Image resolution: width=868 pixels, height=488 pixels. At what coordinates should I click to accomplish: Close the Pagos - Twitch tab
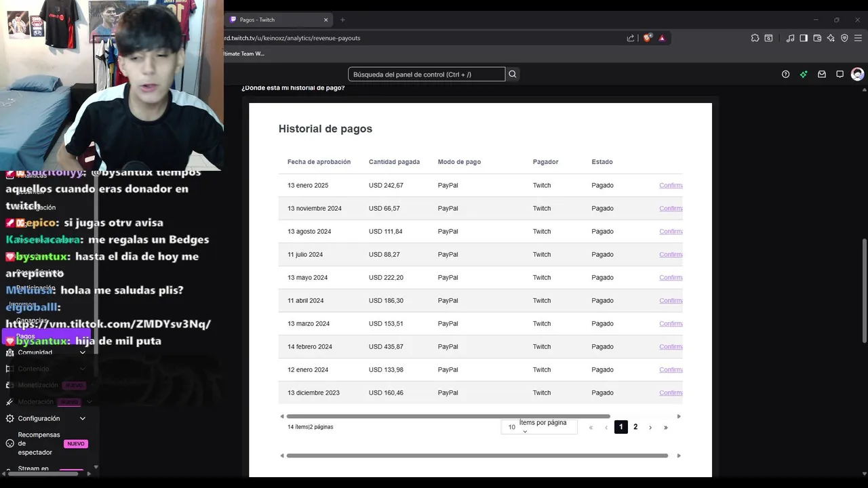(x=325, y=20)
